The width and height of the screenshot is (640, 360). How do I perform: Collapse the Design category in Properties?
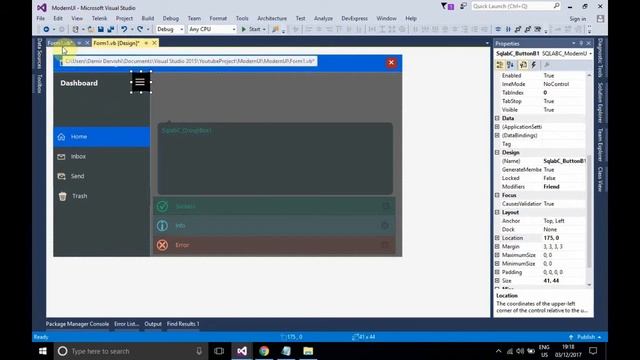tap(497, 152)
